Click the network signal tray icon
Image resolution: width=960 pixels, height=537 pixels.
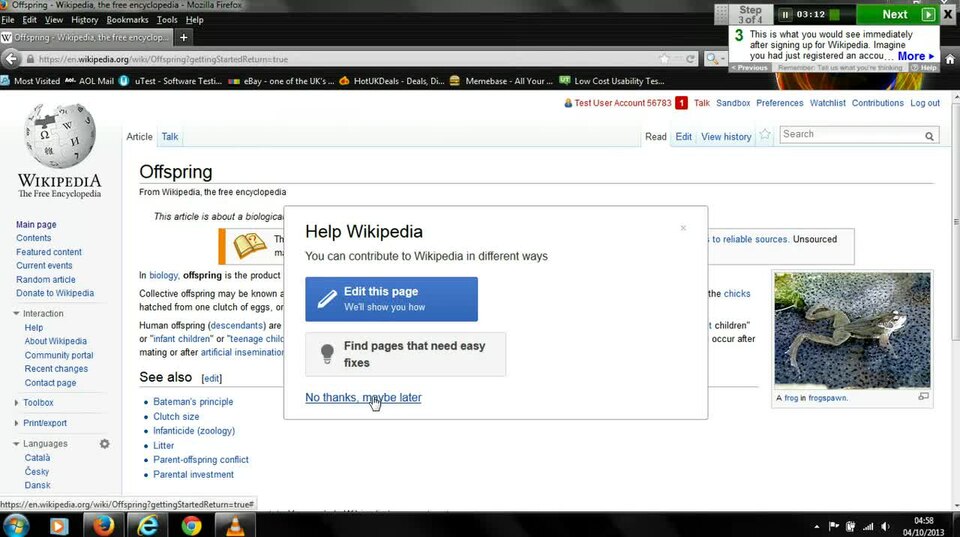(x=868, y=526)
